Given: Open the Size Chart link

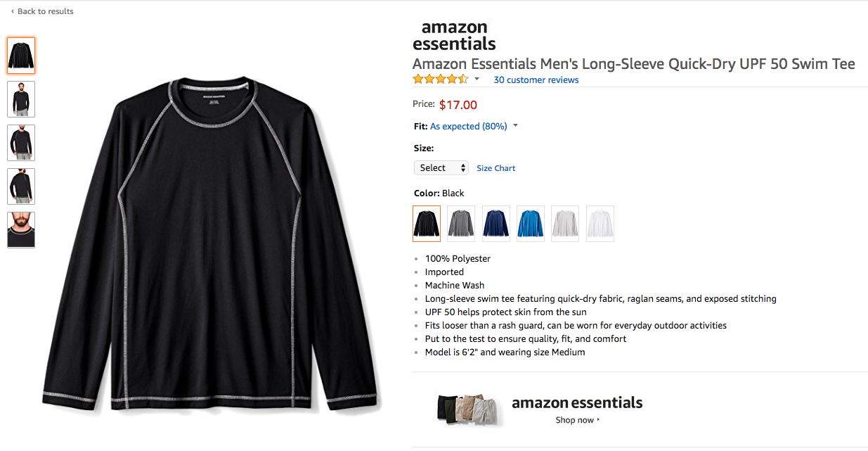Looking at the screenshot, I should click(x=495, y=168).
